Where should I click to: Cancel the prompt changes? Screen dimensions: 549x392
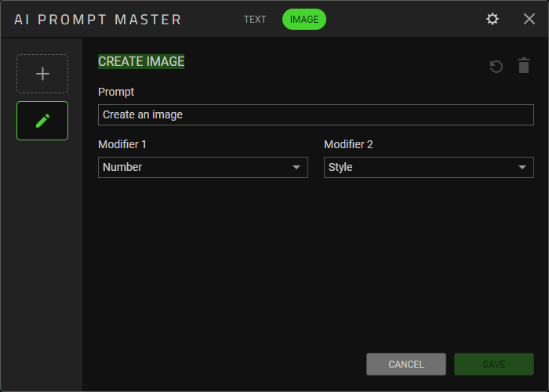[406, 364]
